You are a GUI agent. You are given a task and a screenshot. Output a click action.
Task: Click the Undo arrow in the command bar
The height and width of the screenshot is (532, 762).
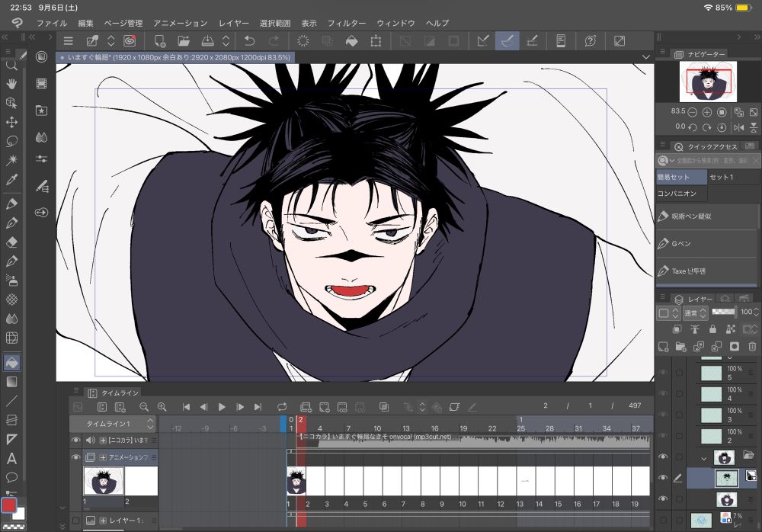(x=249, y=40)
